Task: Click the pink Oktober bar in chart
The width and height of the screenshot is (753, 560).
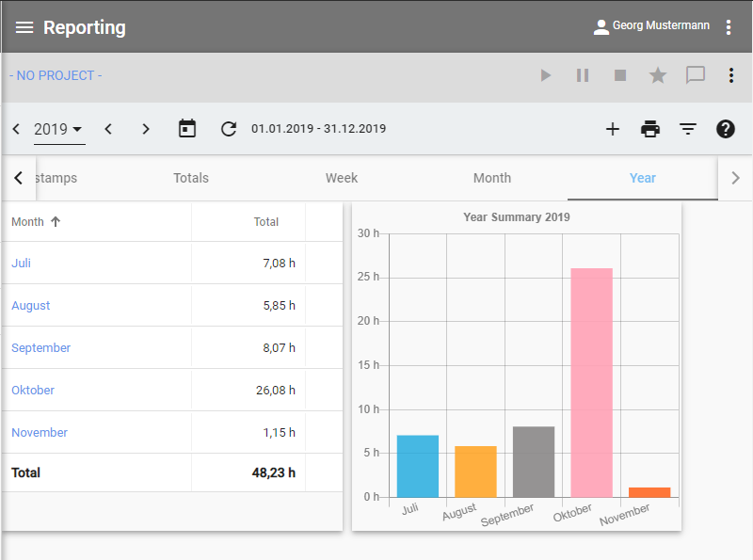Action: pyautogui.click(x=591, y=381)
